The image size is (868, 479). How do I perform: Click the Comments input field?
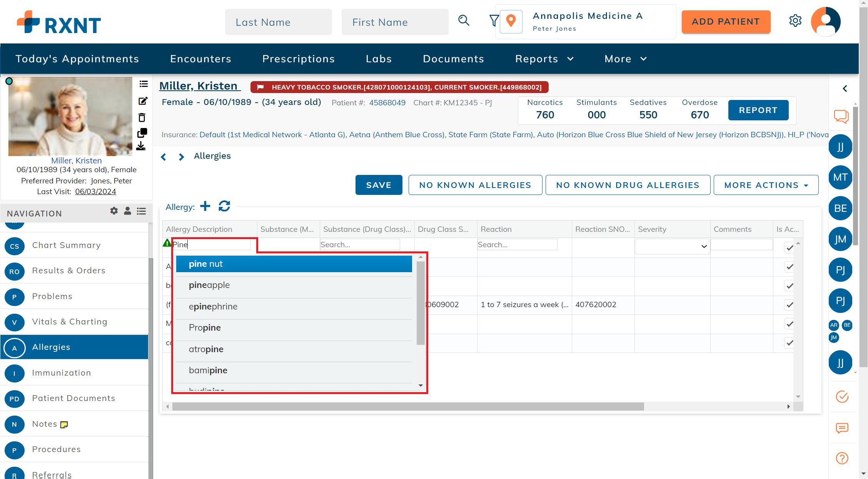point(741,244)
